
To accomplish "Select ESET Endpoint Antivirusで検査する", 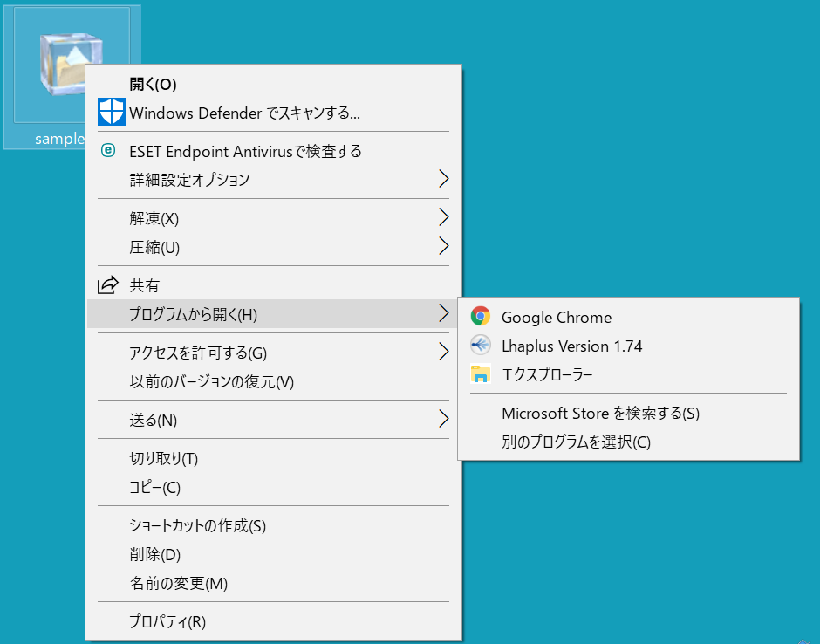I will (273, 151).
